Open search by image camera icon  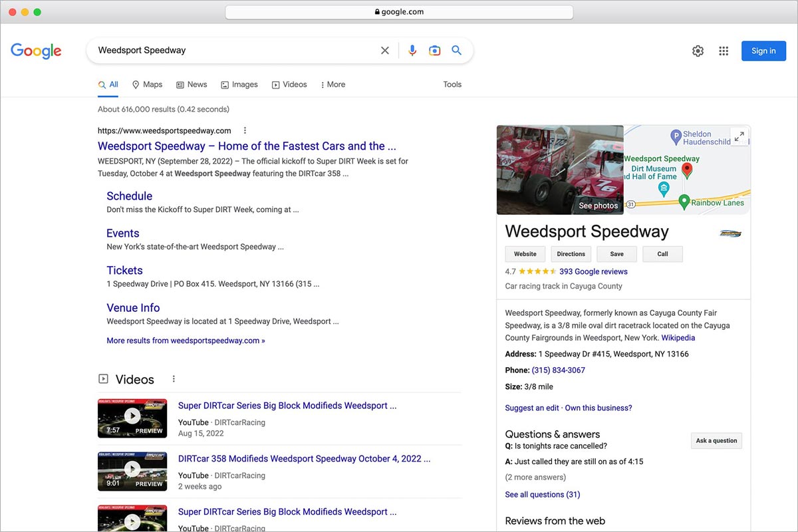[434, 51]
